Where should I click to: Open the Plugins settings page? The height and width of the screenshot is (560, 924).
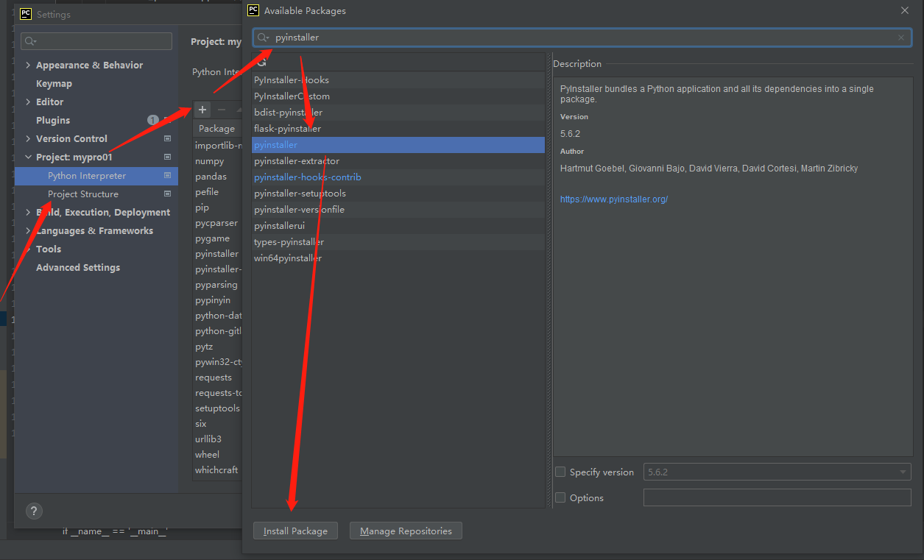point(53,121)
